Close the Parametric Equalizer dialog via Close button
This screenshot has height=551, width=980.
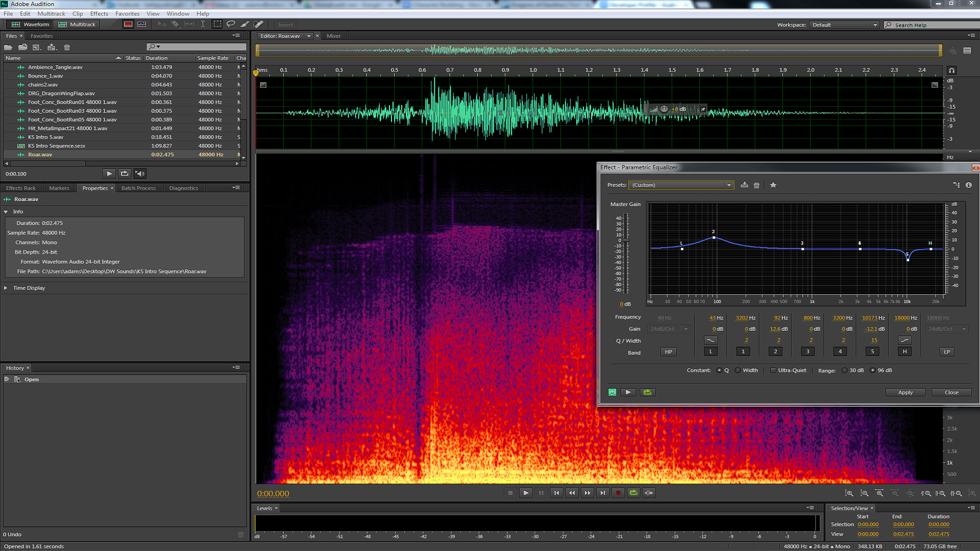pos(951,392)
